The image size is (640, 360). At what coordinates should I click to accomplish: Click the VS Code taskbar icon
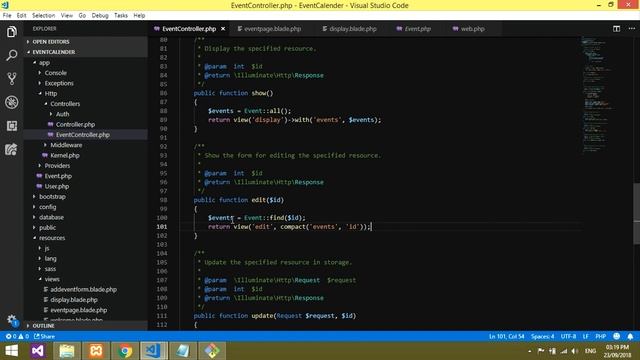[x=154, y=351]
